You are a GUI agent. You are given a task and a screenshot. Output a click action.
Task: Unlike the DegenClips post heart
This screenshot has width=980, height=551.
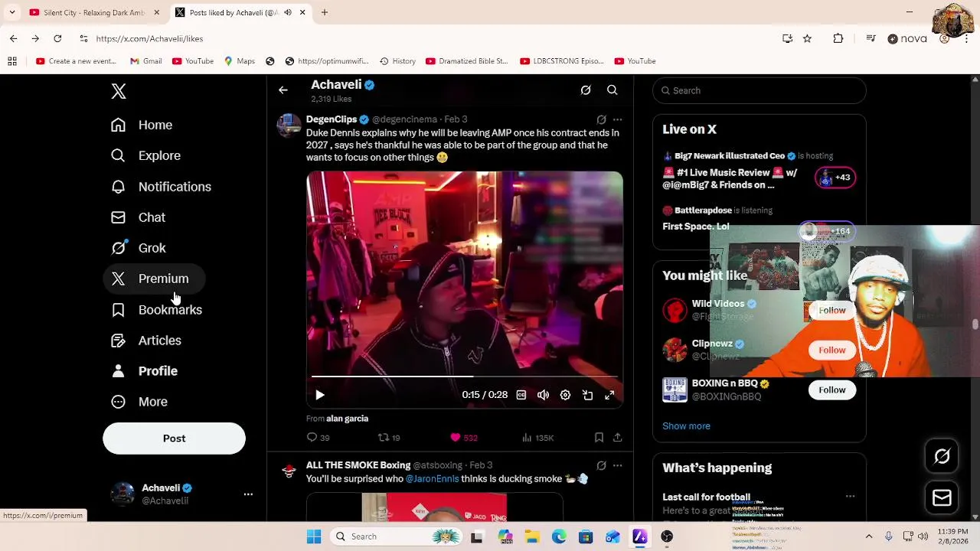pos(463,438)
